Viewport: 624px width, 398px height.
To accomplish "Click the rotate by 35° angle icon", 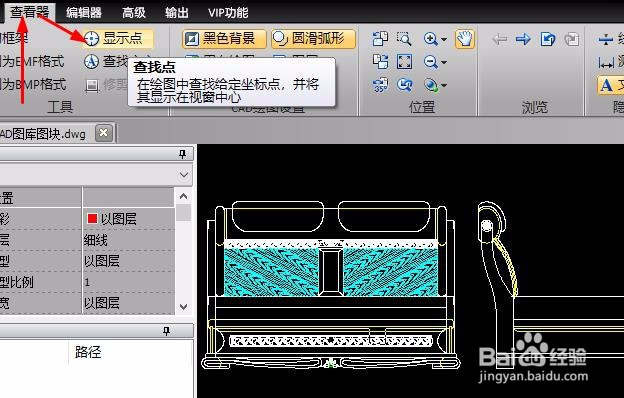I will tap(380, 85).
